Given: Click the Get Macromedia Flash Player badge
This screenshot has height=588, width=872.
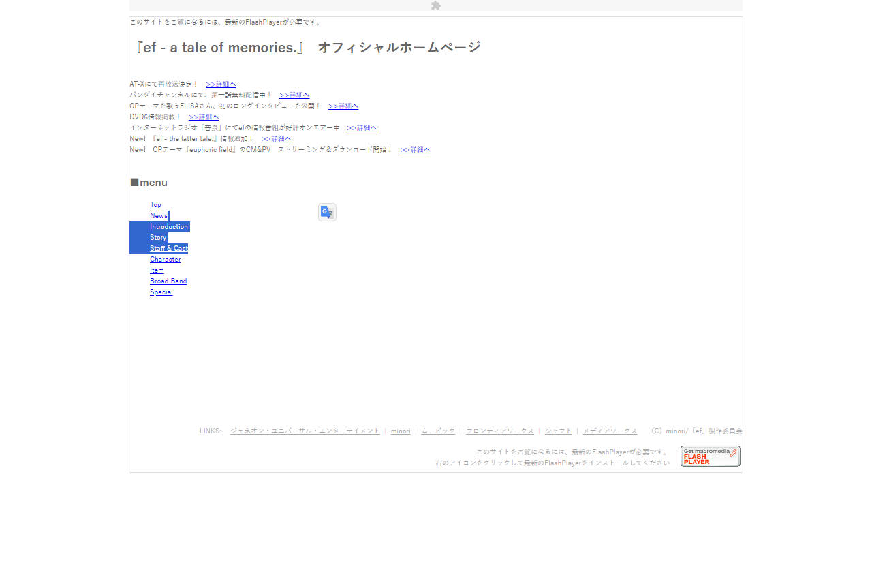Looking at the screenshot, I should (x=710, y=456).
